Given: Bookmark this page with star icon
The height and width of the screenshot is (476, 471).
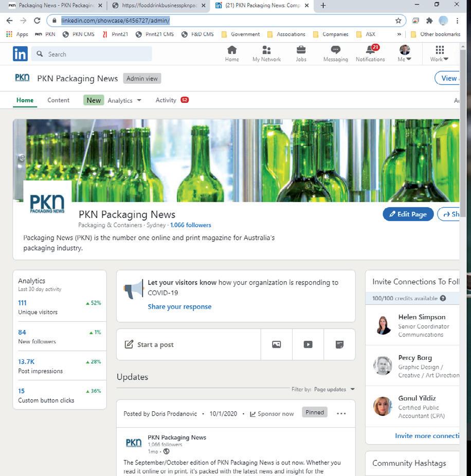Looking at the screenshot, I should [x=398, y=21].
